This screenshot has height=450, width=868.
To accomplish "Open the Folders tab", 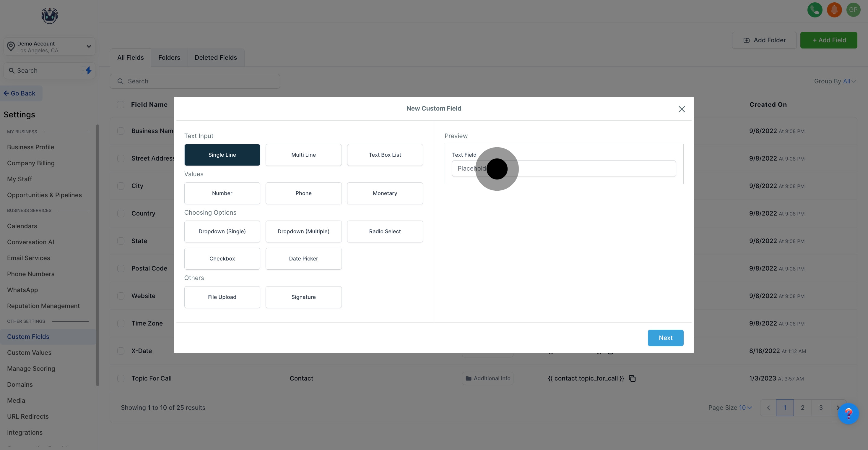I will click(169, 58).
